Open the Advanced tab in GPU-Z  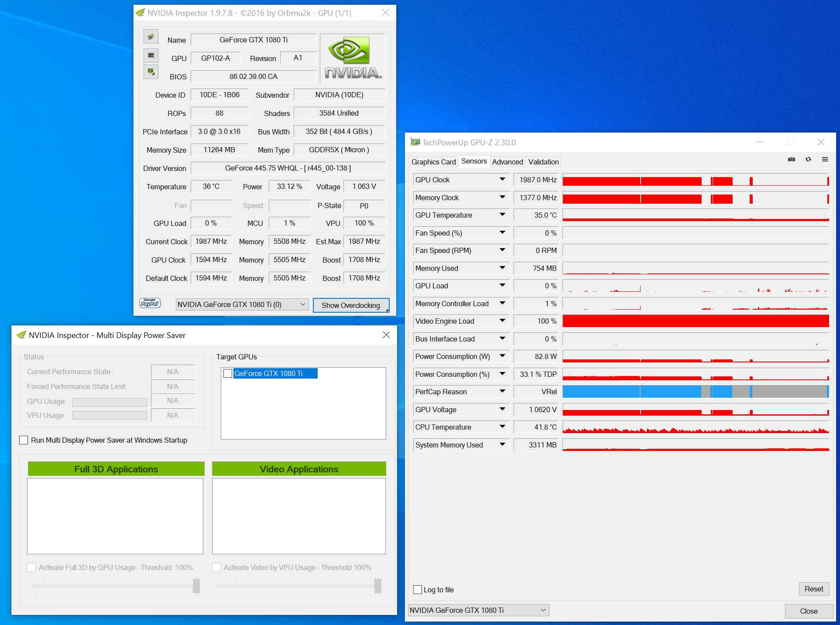(x=507, y=162)
